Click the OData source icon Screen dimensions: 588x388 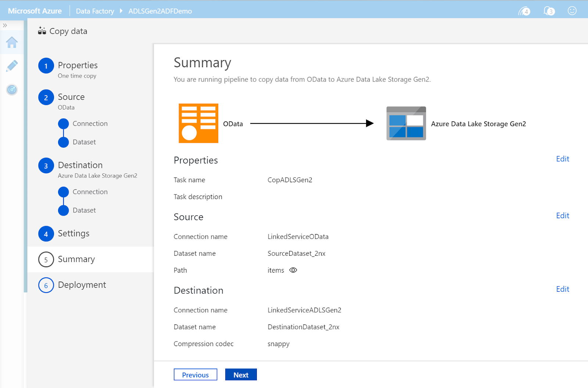tap(198, 123)
